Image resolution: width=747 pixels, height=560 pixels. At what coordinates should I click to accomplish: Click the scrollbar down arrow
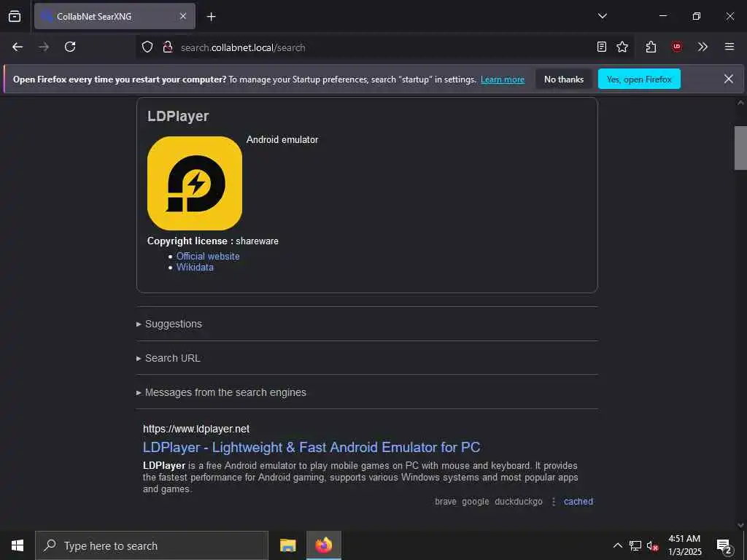click(740, 525)
